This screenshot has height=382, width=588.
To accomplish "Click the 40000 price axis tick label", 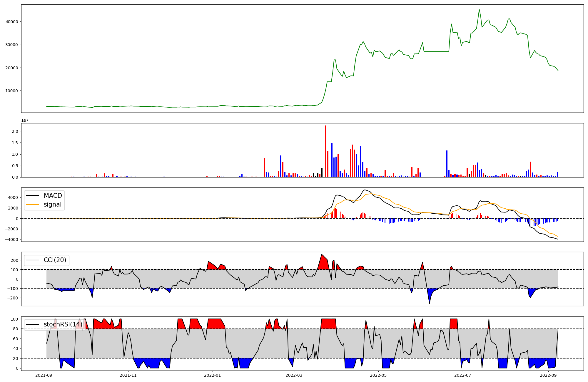I will tap(11, 22).
